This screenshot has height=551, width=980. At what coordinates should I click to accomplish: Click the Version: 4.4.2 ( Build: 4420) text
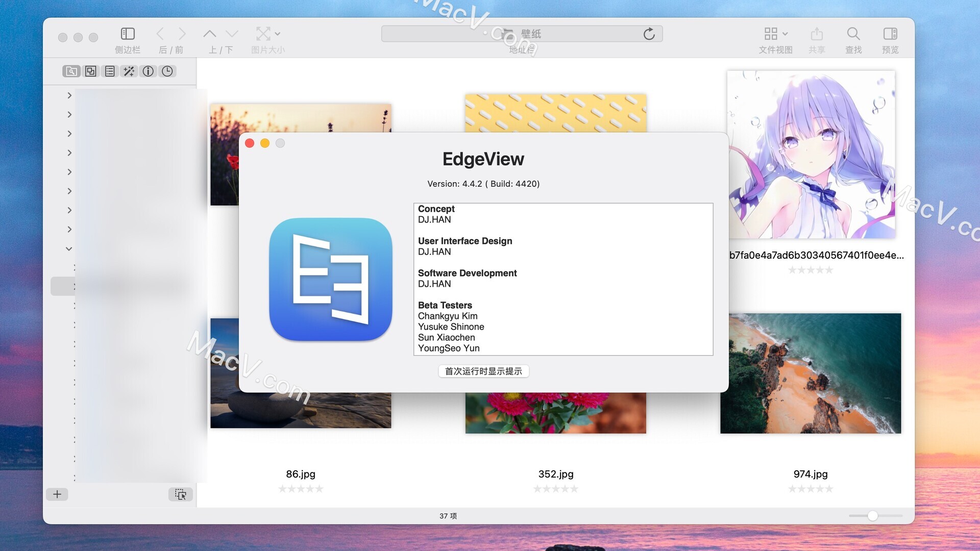[483, 184]
